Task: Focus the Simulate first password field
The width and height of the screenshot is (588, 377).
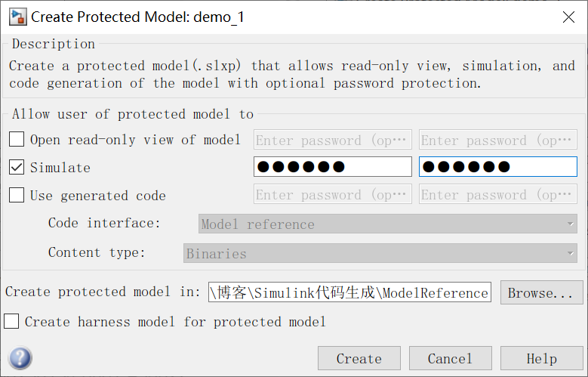Action: click(x=333, y=167)
